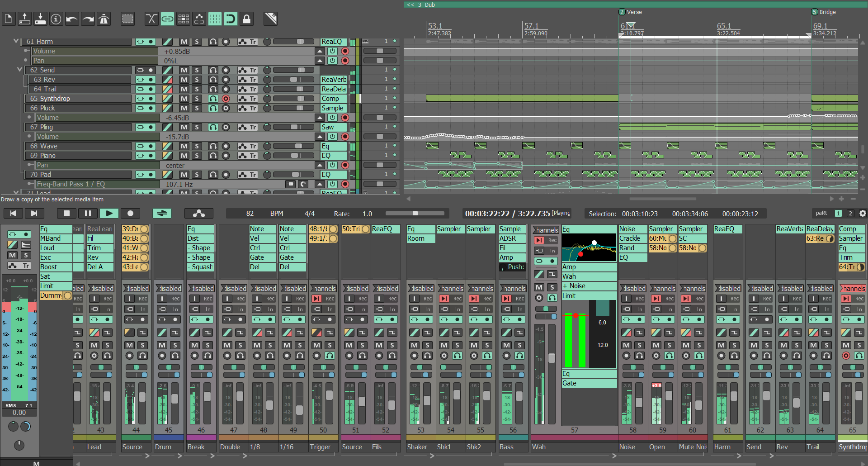Screen dimensions: 868x466
Task: Select mixer strip tab Trigger
Action: (323, 447)
